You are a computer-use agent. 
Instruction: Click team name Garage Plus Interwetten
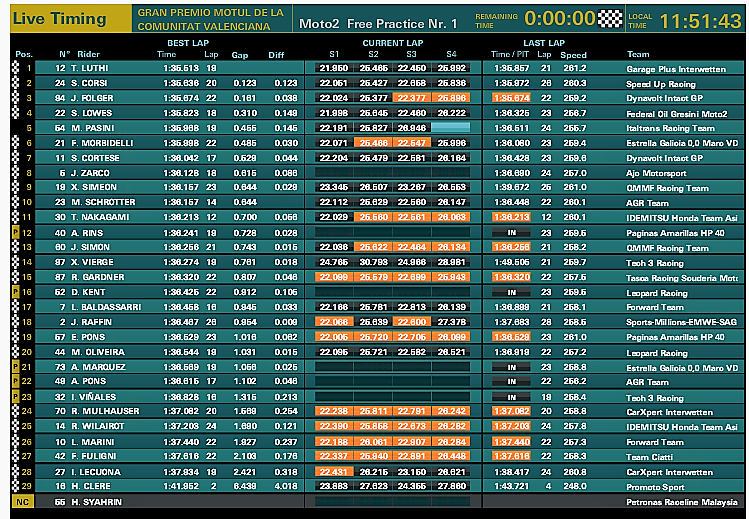[676, 69]
